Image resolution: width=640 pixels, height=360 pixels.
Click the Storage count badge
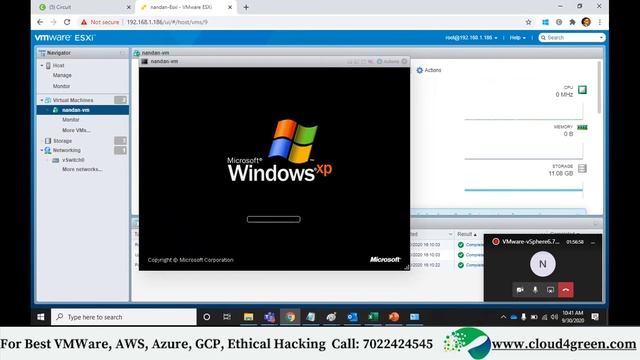click(120, 140)
